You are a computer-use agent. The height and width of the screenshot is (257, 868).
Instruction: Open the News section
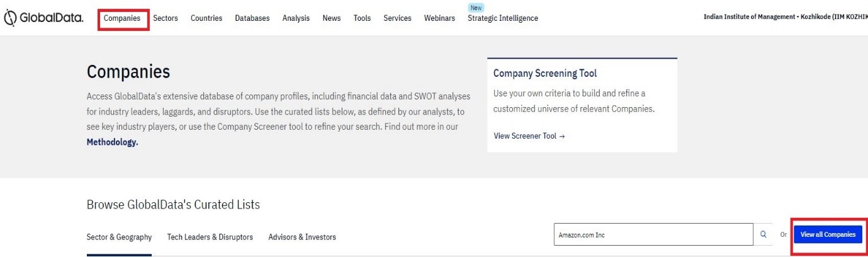click(x=332, y=18)
